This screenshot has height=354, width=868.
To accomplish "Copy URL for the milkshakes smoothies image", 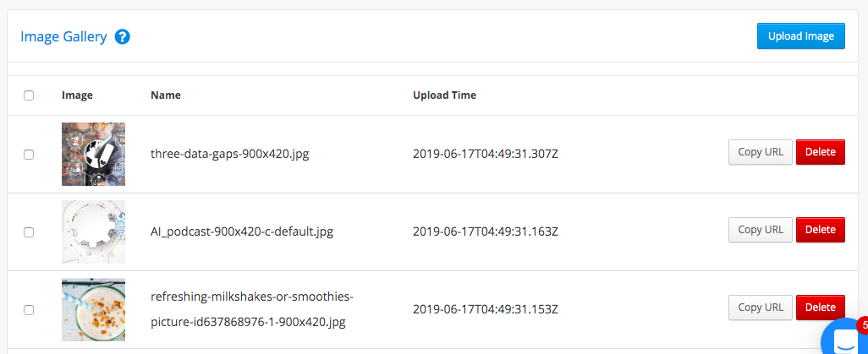I will 761,307.
